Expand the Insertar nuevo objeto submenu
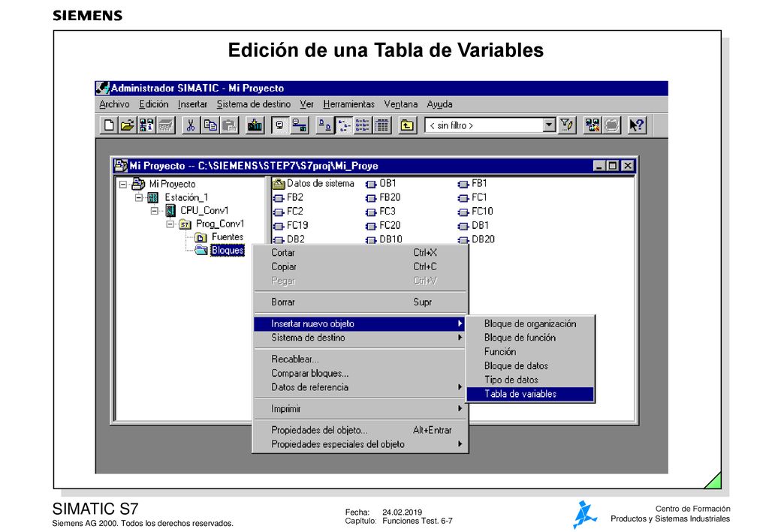This screenshot has height=532, width=769. 360,324
